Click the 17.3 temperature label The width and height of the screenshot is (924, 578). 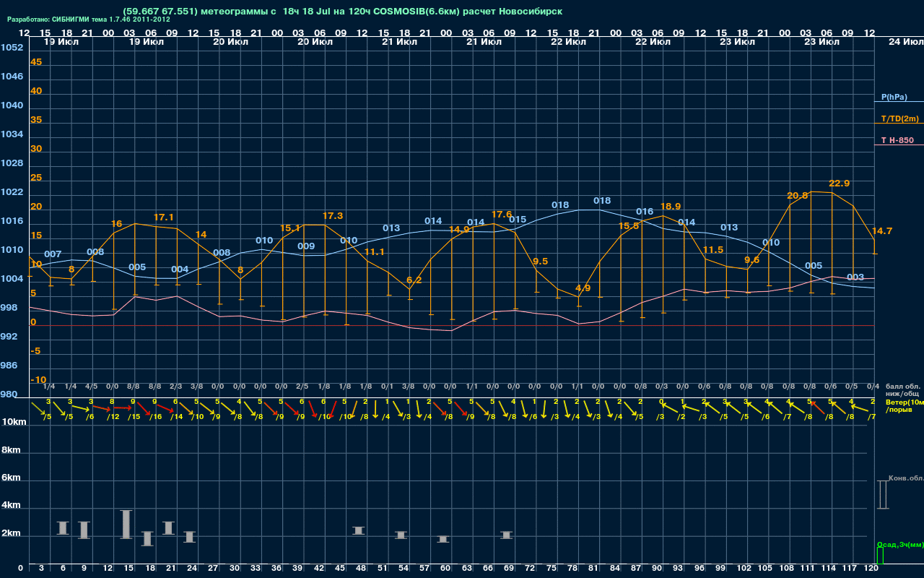(x=333, y=215)
